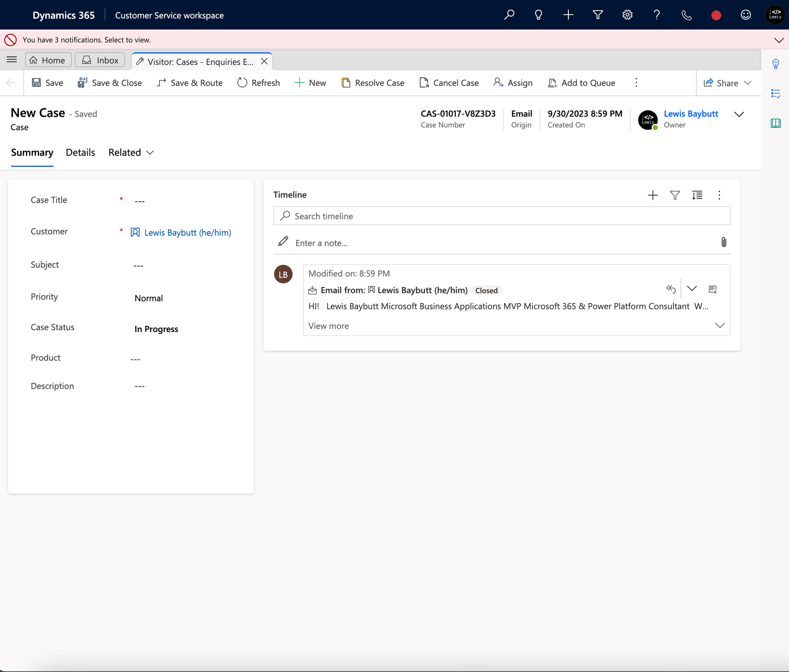Toggle the hamburger site map menu

12,60
